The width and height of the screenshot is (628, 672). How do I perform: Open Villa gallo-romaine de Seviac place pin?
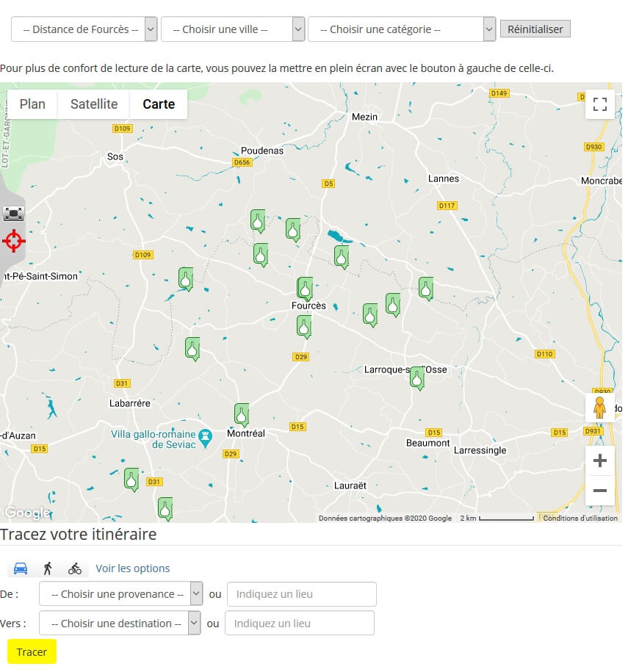(x=206, y=438)
